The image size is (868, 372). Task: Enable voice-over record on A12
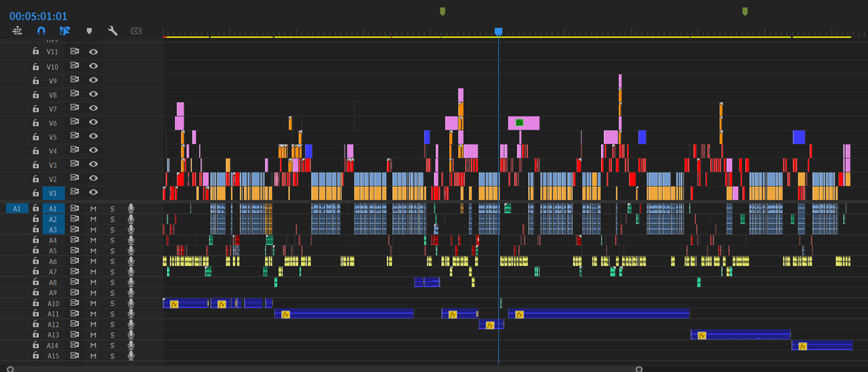tap(131, 324)
